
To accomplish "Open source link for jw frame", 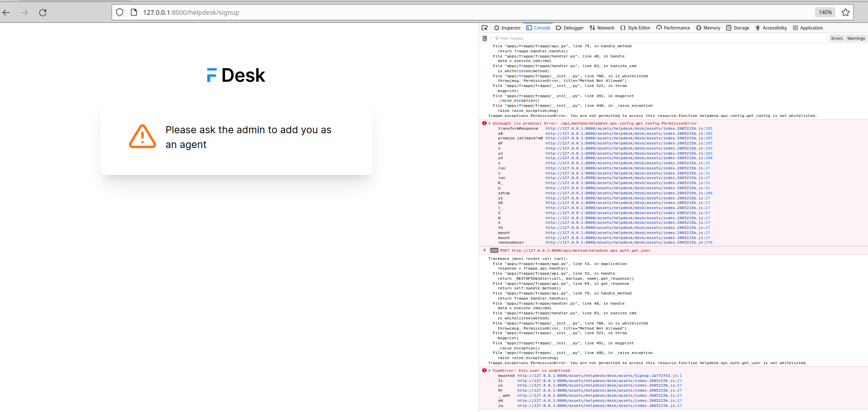I will (600, 406).
